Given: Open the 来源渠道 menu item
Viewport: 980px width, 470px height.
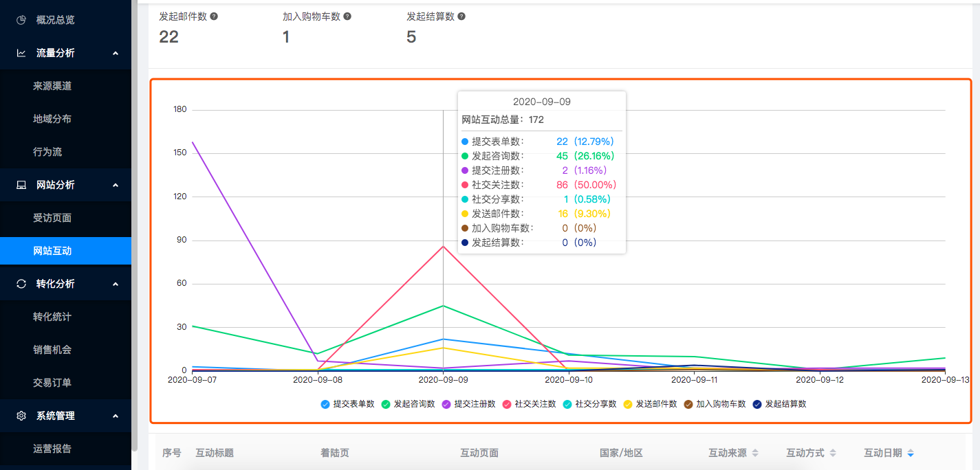Looking at the screenshot, I should coord(52,86).
